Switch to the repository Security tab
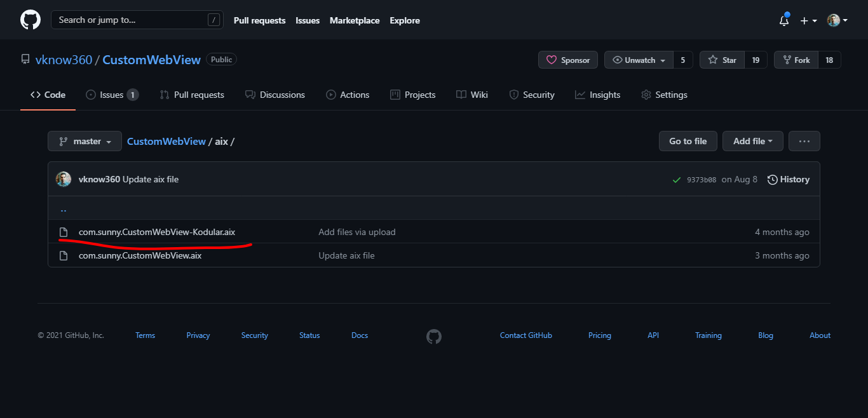The image size is (868, 418). 532,95
